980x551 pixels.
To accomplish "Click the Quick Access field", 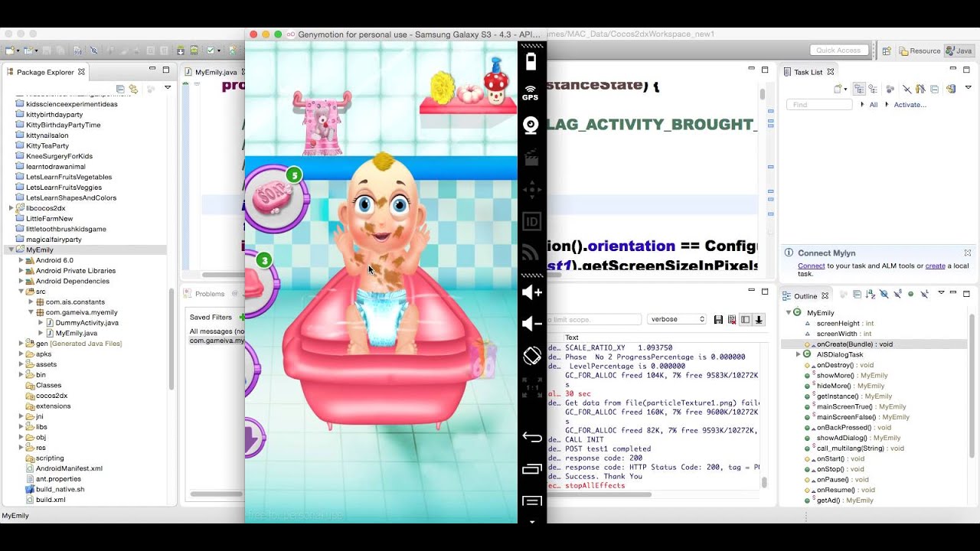I will coord(838,51).
